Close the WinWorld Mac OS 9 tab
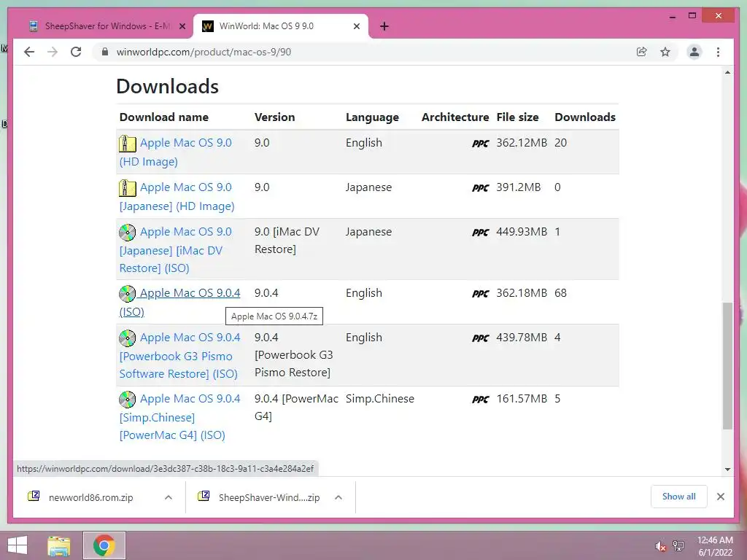This screenshot has width=747, height=560. [356, 27]
